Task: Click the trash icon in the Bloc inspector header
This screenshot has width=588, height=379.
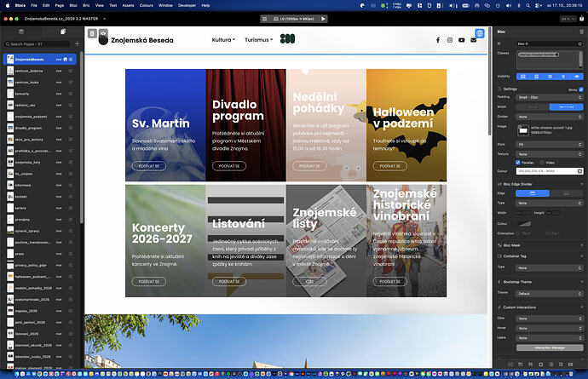Action: [x=581, y=32]
